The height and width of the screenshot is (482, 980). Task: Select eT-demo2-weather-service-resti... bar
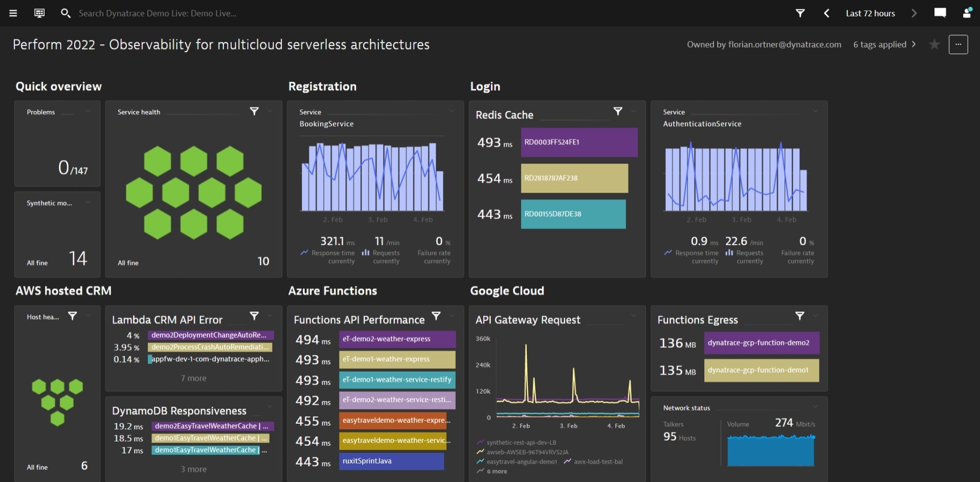[x=397, y=400]
